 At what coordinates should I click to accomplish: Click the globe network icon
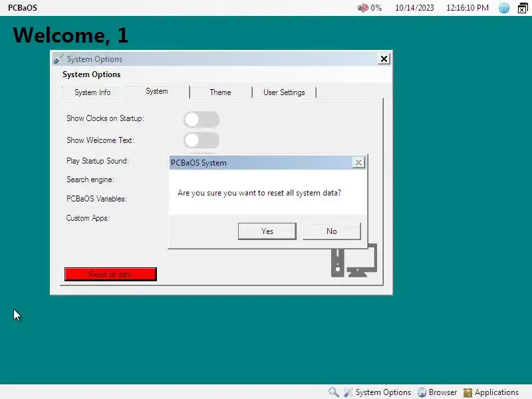504,8
